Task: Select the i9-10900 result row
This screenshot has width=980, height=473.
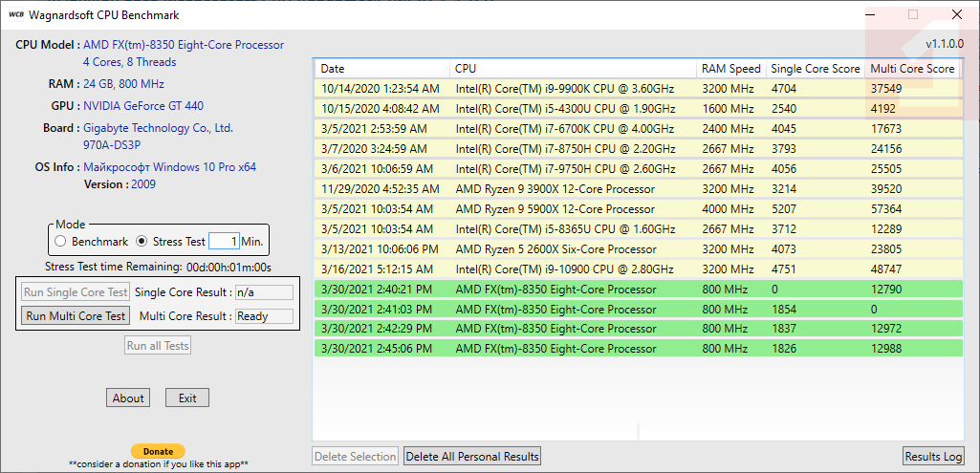Action: pyautogui.click(x=638, y=269)
